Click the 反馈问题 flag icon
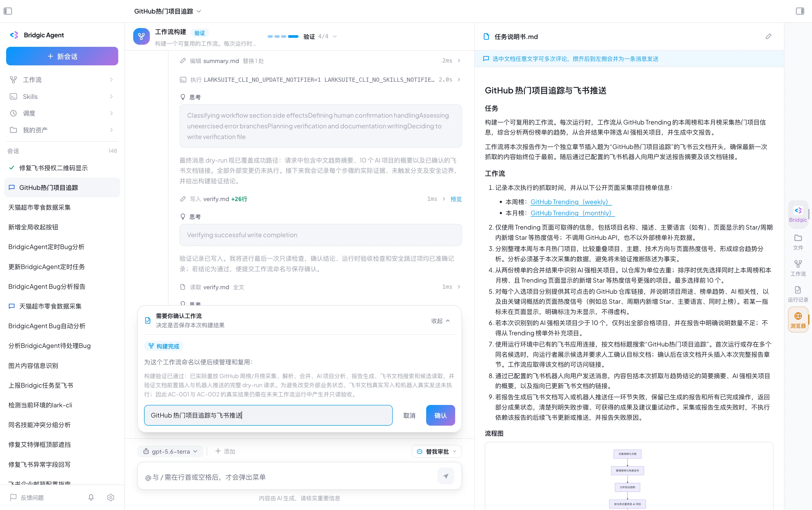This screenshot has height=510, width=812. [x=14, y=497]
